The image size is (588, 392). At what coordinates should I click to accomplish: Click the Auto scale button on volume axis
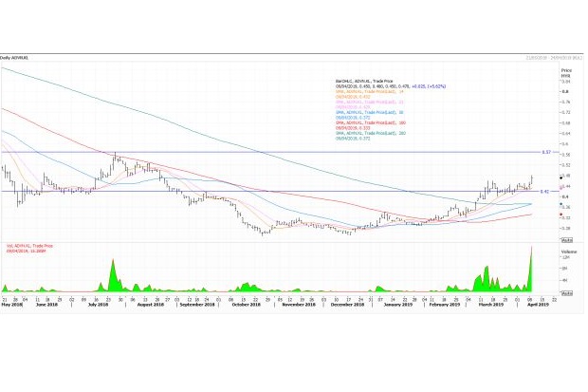566,293
